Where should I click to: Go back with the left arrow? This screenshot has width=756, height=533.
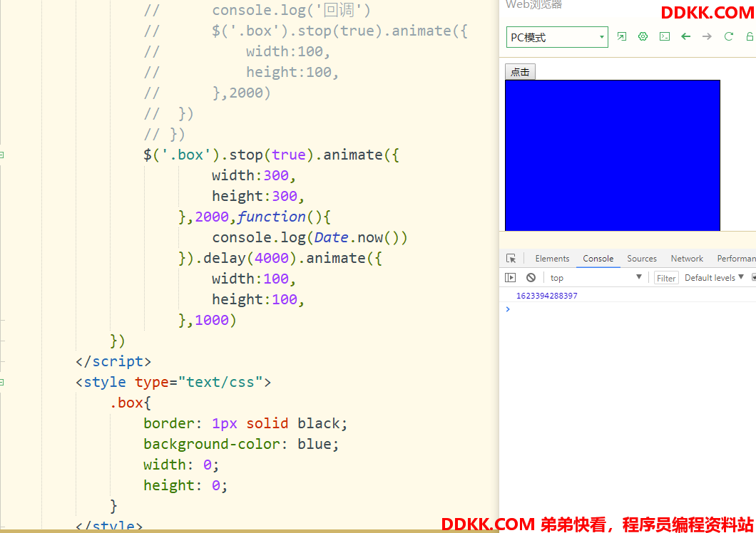pos(685,36)
